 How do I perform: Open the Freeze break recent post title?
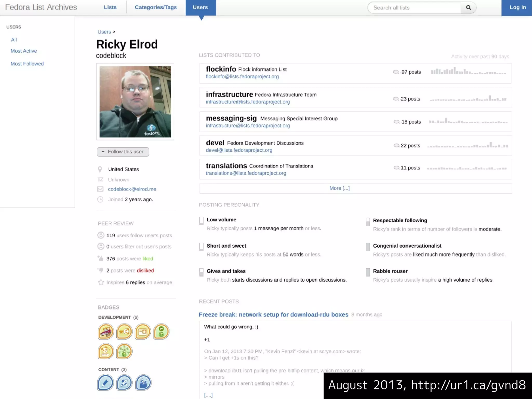point(273,315)
